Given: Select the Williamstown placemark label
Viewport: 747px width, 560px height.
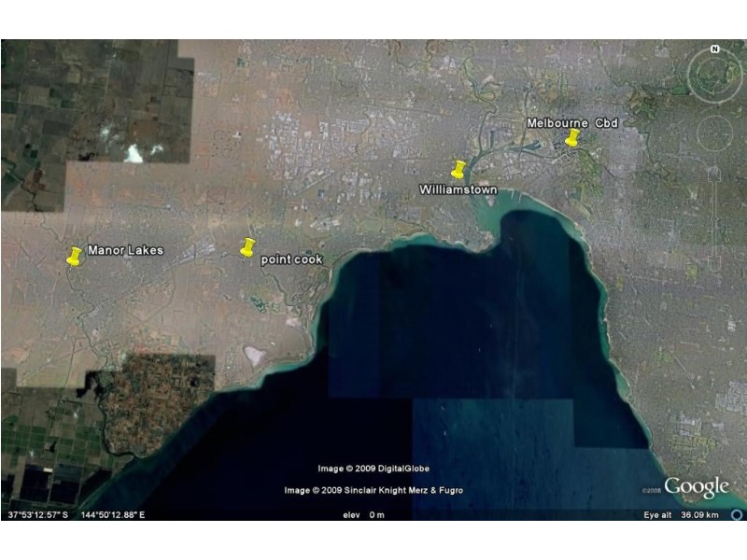Looking at the screenshot, I should click(458, 189).
